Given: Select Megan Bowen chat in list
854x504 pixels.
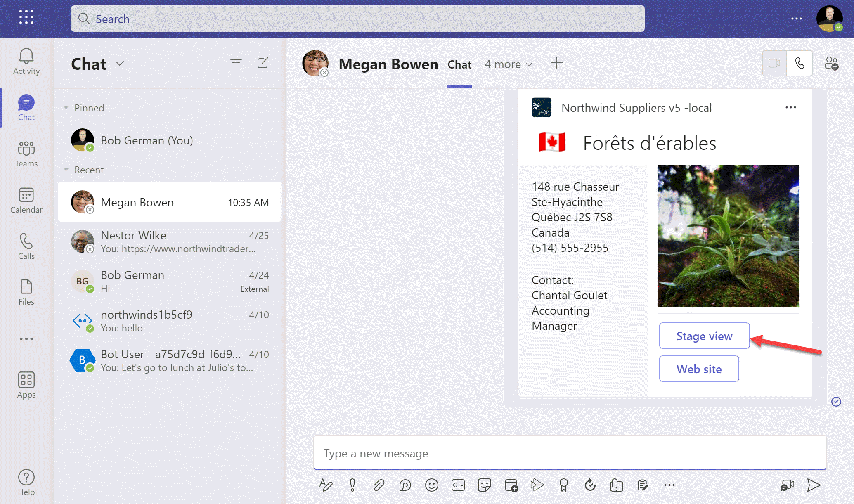Looking at the screenshot, I should 170,202.
